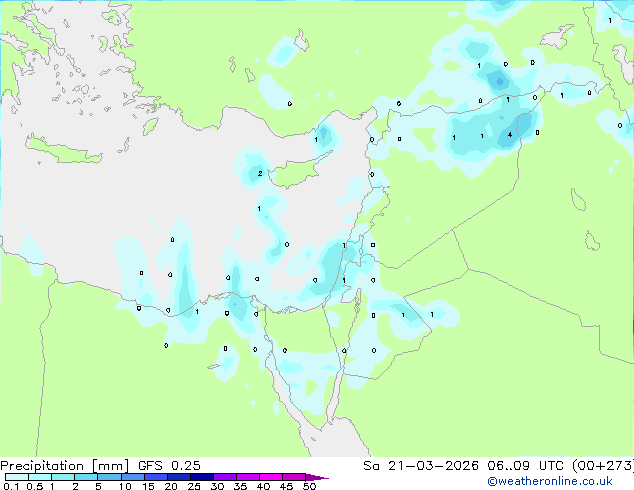Click the 'Precipitation [mm]' title text

64,466
